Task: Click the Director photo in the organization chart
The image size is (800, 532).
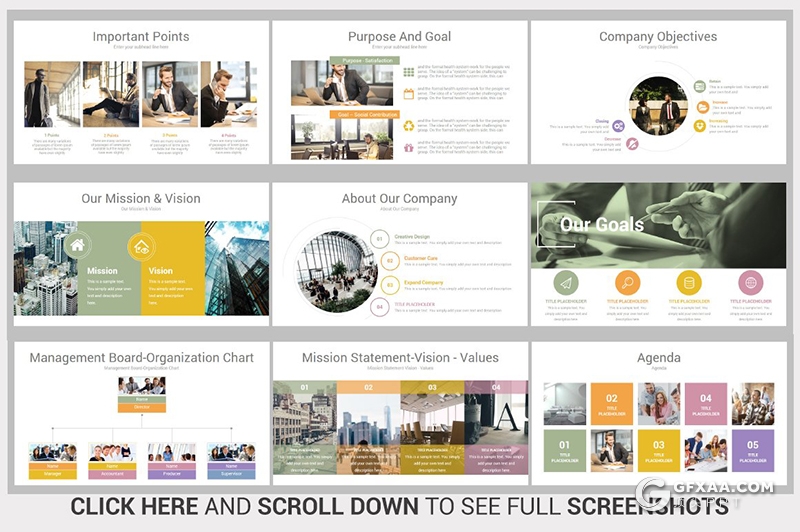Action: [x=141, y=385]
